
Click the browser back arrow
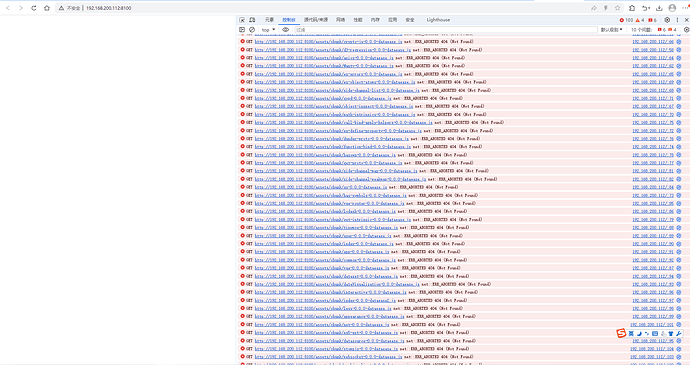8,8
